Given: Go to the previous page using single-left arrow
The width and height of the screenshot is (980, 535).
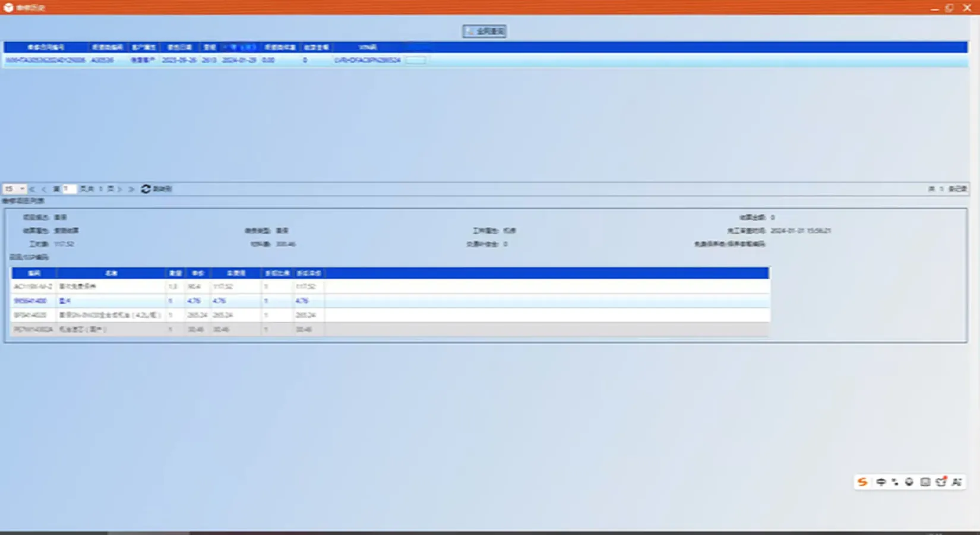Looking at the screenshot, I should pyautogui.click(x=44, y=189).
